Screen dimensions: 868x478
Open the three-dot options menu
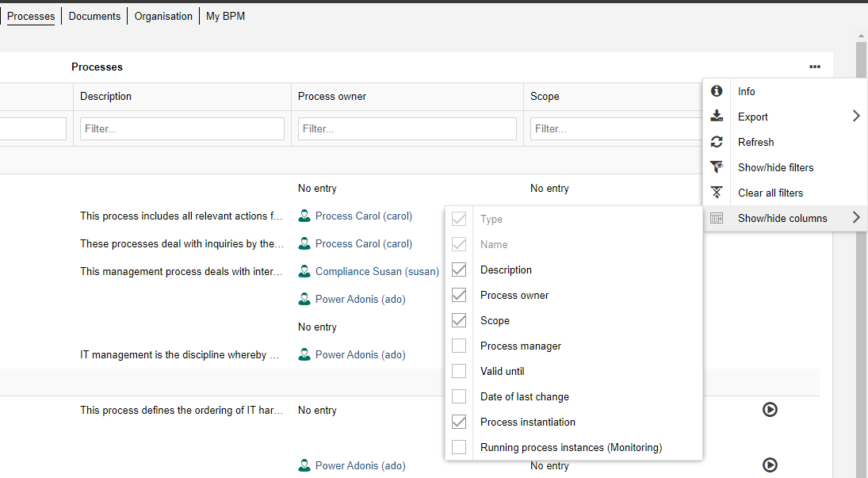[x=814, y=67]
